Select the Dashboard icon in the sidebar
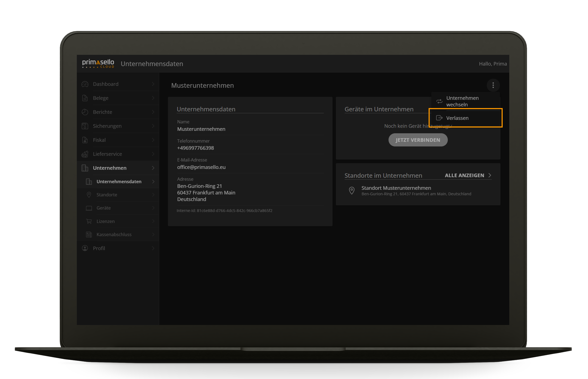Image resolution: width=588 pixels, height=379 pixels. click(x=85, y=84)
